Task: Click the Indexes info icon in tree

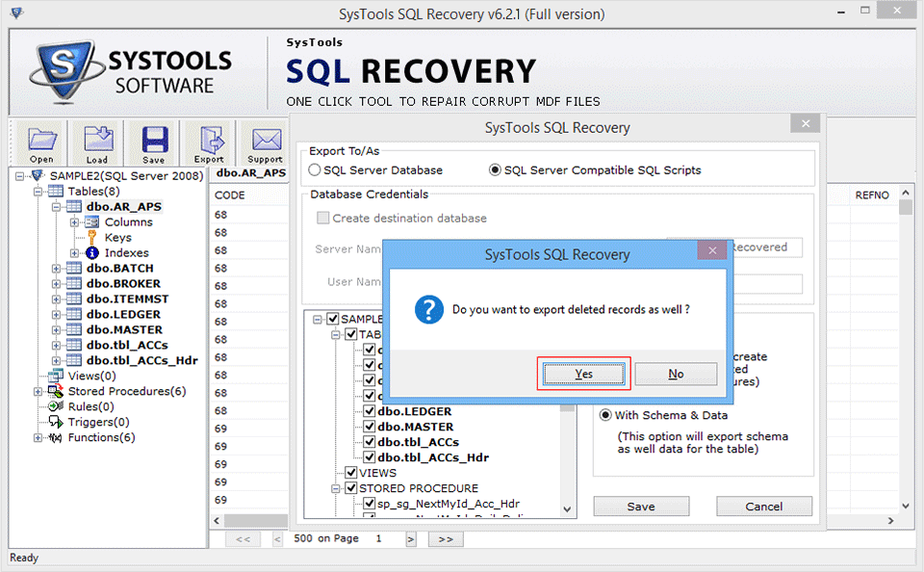Action: 91,253
